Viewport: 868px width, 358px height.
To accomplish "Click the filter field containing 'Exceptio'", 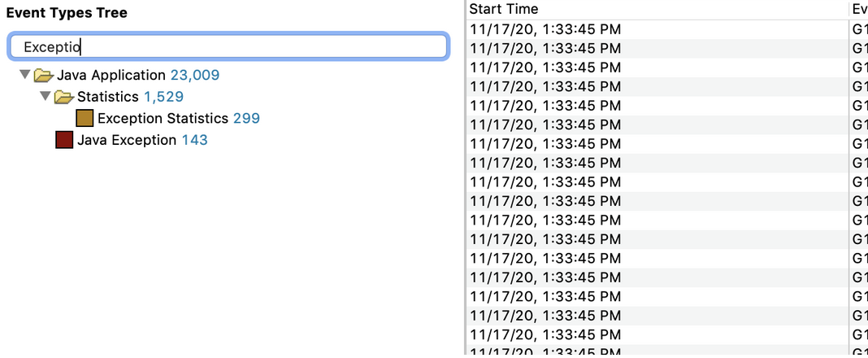I will tap(228, 47).
